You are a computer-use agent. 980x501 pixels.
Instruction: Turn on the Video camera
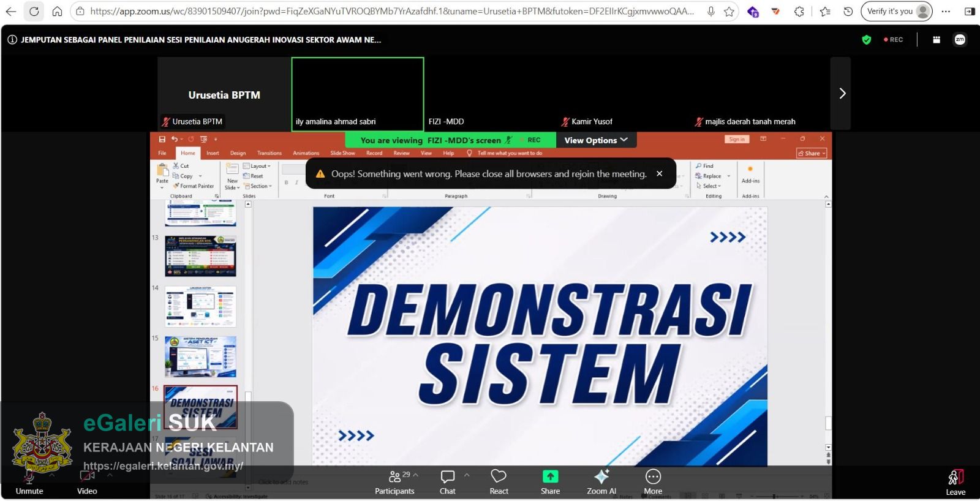coord(87,483)
